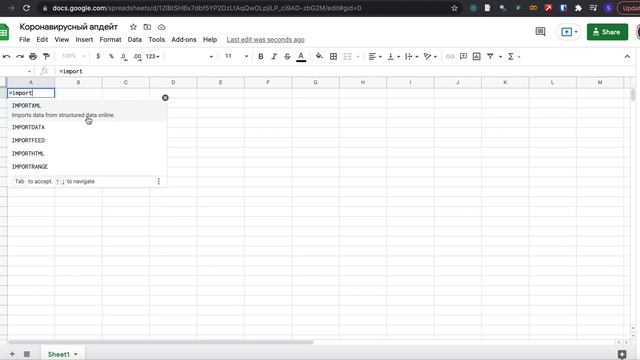Click the merge cells icon
The width and height of the screenshot is (640, 360).
(x=347, y=56)
